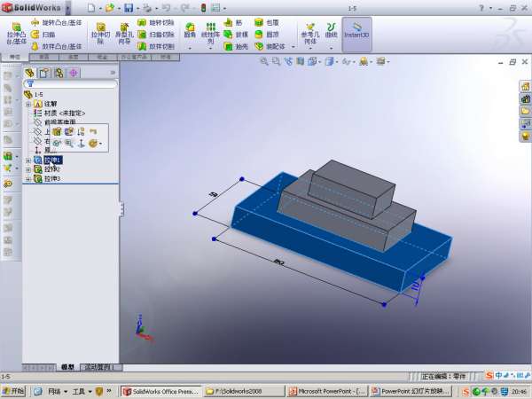Image resolution: width=532 pixels, height=399 pixels.
Task: Select the Revolved Cut (旋转切除) tool
Action: pos(156,23)
